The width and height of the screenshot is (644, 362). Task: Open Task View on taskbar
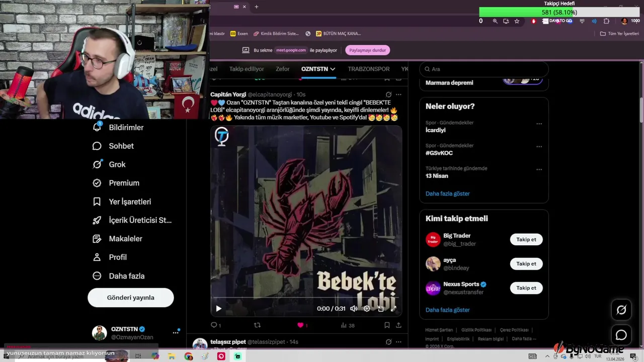pyautogui.click(x=138, y=356)
